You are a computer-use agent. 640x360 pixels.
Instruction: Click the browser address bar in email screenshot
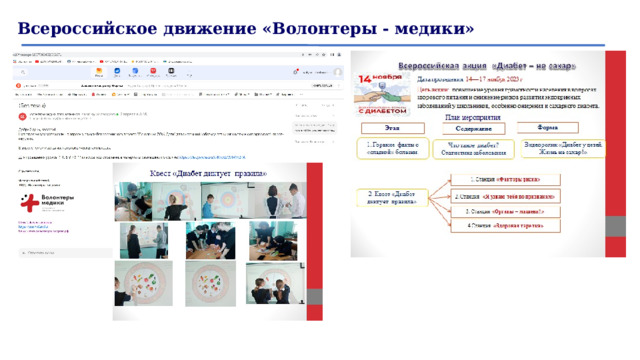point(155,54)
